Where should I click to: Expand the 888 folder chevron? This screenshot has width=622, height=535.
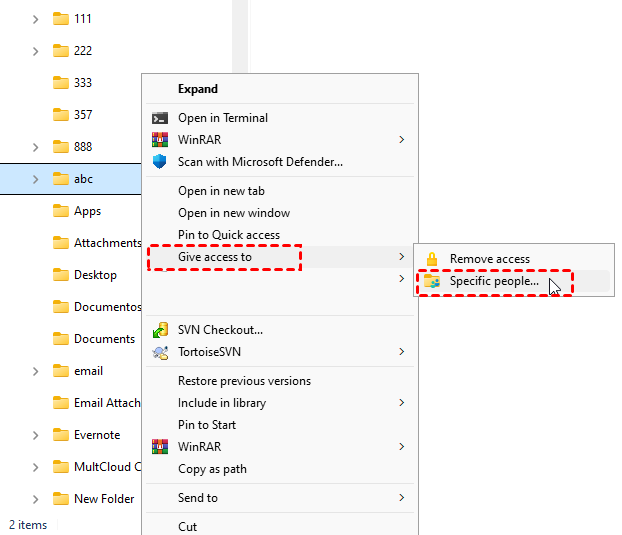[x=36, y=147]
